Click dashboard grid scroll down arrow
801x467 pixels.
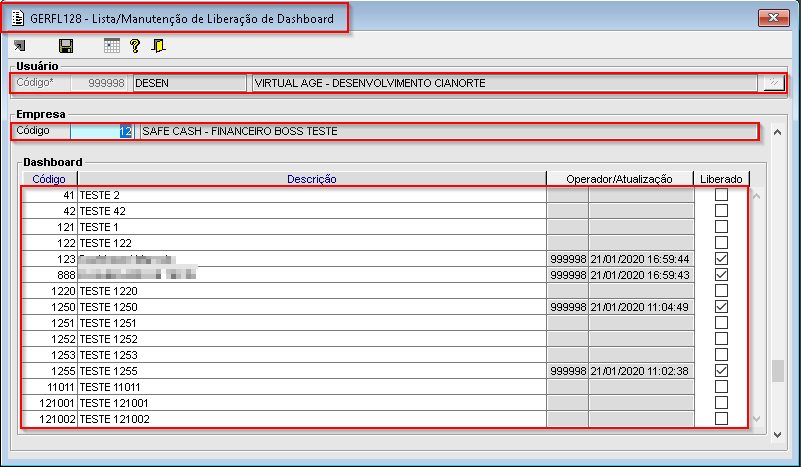tap(757, 419)
